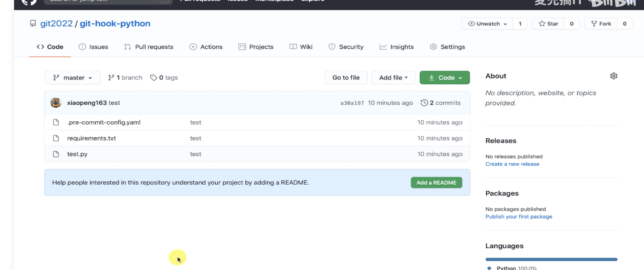The width and height of the screenshot is (644, 270).
Task: Click the Add a README button
Action: [436, 183]
